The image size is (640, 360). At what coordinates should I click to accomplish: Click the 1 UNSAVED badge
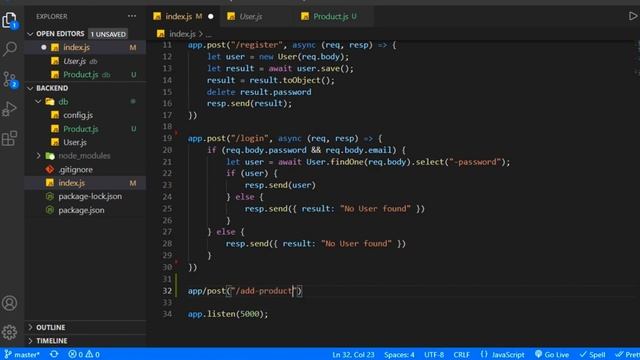[x=108, y=34]
